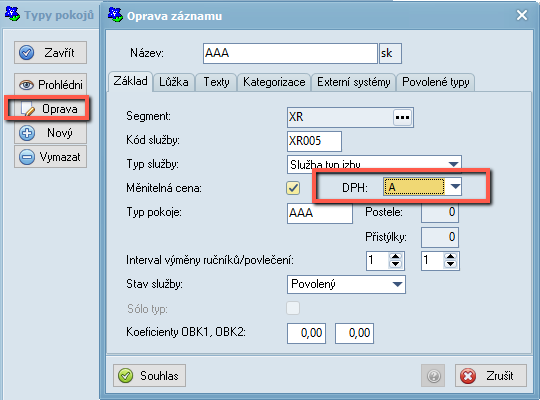Click the Prohlédni button with eye icon
This screenshot has width=540, height=400.
click(50, 84)
